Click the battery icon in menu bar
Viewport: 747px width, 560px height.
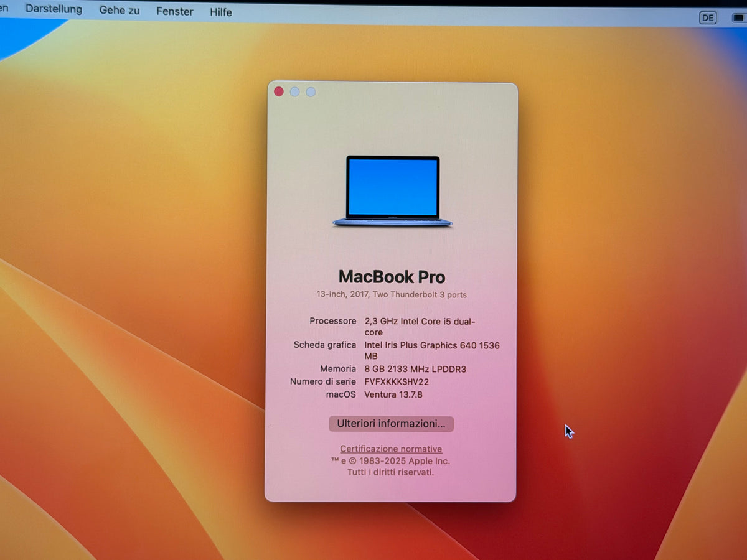740,17
